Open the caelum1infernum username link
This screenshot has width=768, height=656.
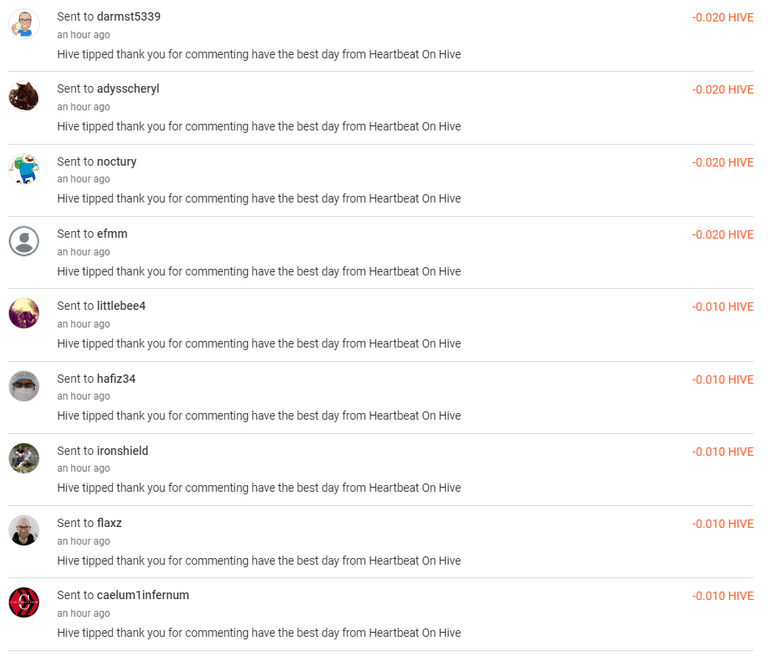(x=143, y=595)
